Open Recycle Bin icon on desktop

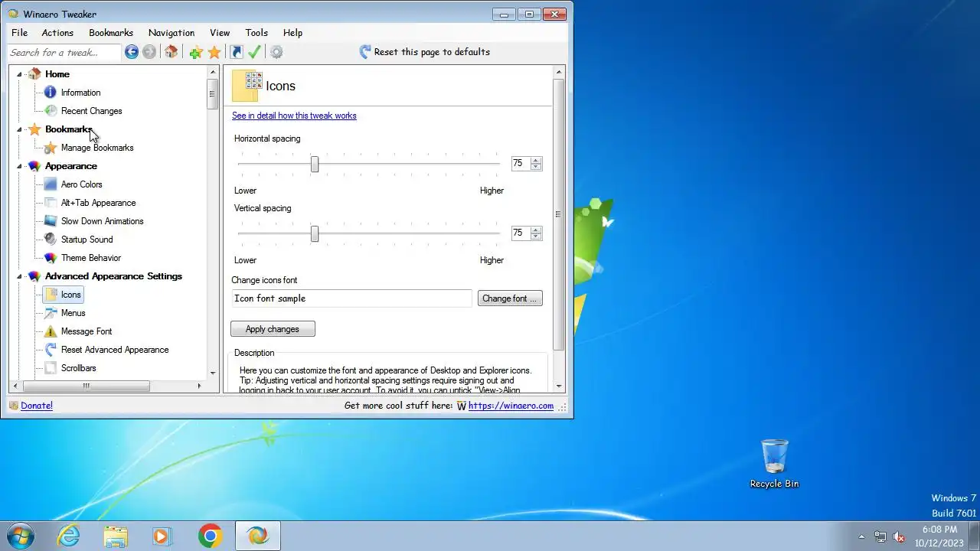(x=774, y=456)
